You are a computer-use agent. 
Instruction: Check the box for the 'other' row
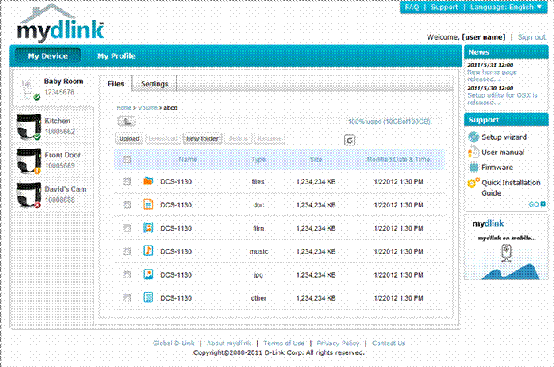(127, 298)
